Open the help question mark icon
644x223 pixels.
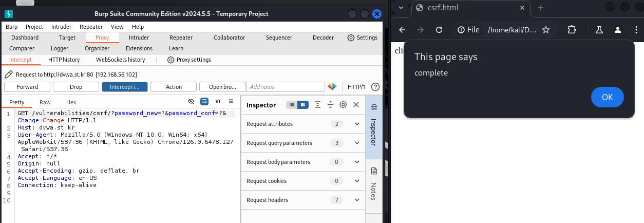click(375, 87)
